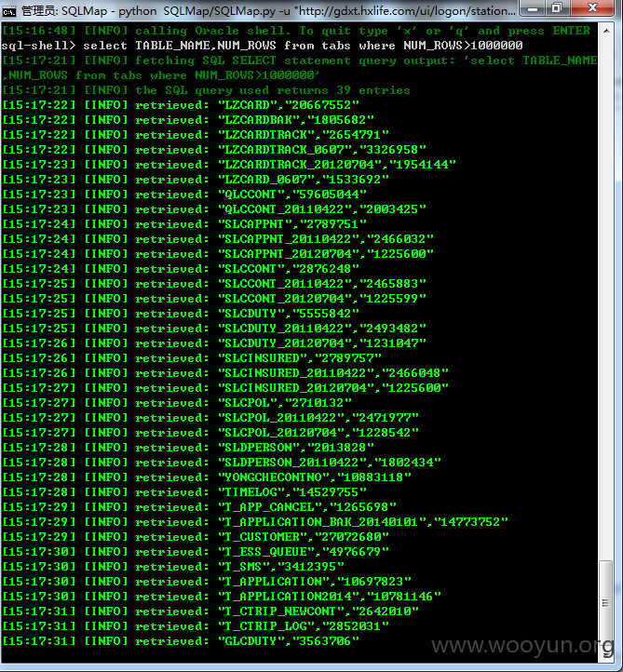Click the row "T_APPLICATION2014","10781146"

point(222,596)
